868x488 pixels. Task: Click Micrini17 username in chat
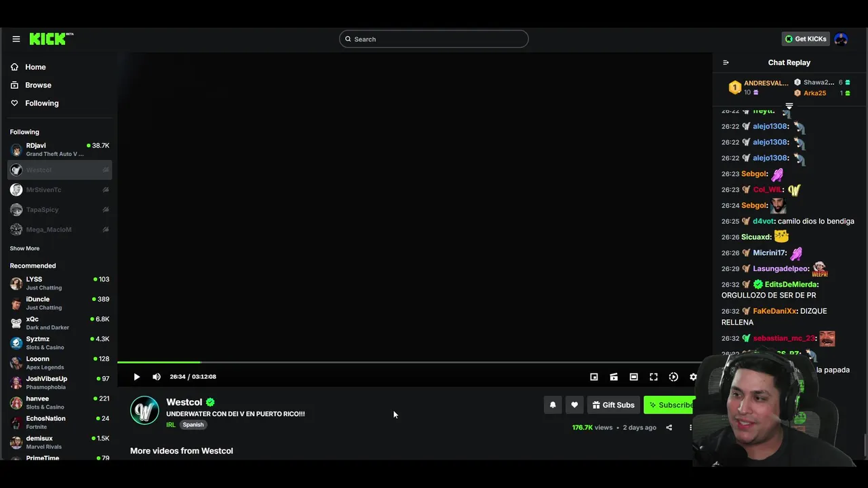[769, 253]
